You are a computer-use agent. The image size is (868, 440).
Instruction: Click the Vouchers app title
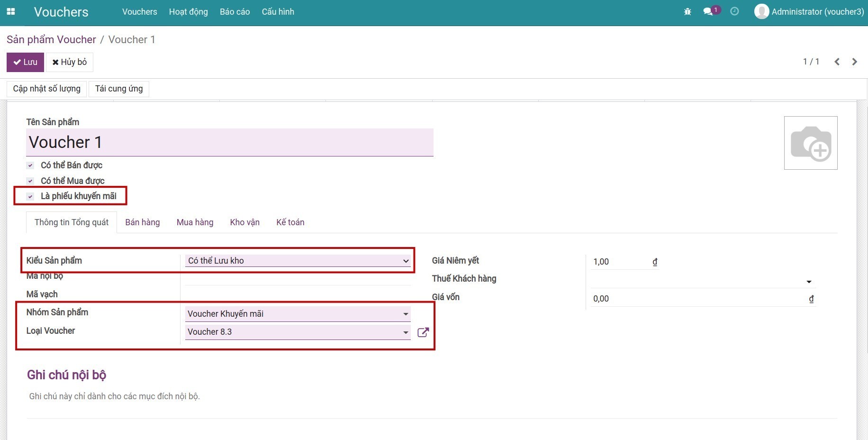[61, 12]
